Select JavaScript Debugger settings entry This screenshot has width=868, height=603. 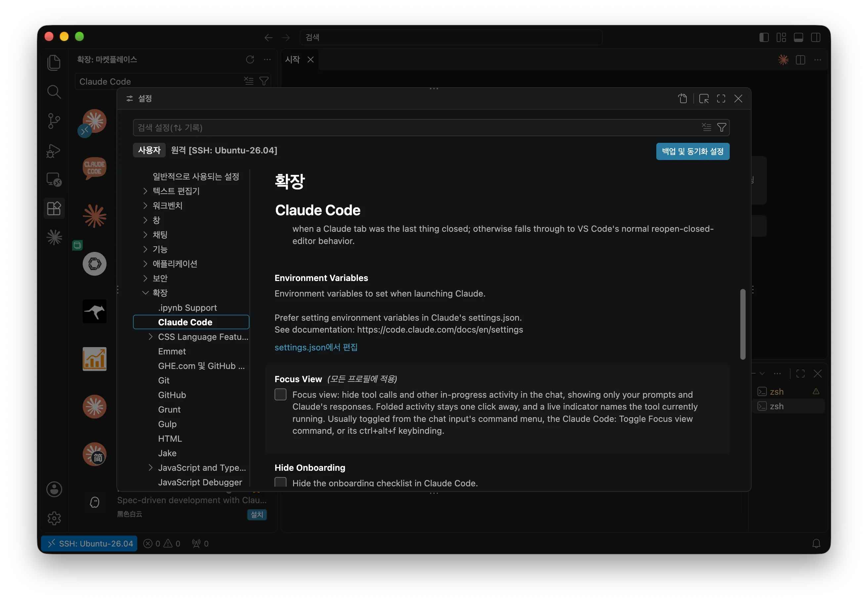(x=199, y=482)
